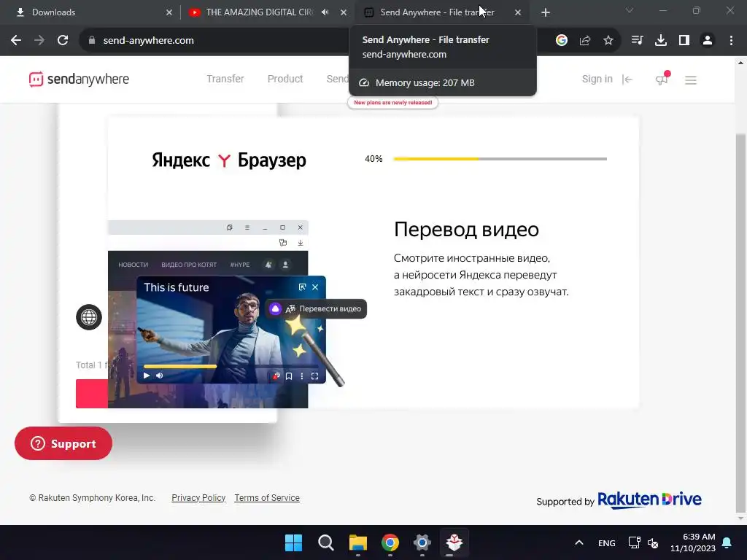Click the Перевод видео heading
Image resolution: width=747 pixels, height=560 pixels.
click(466, 230)
